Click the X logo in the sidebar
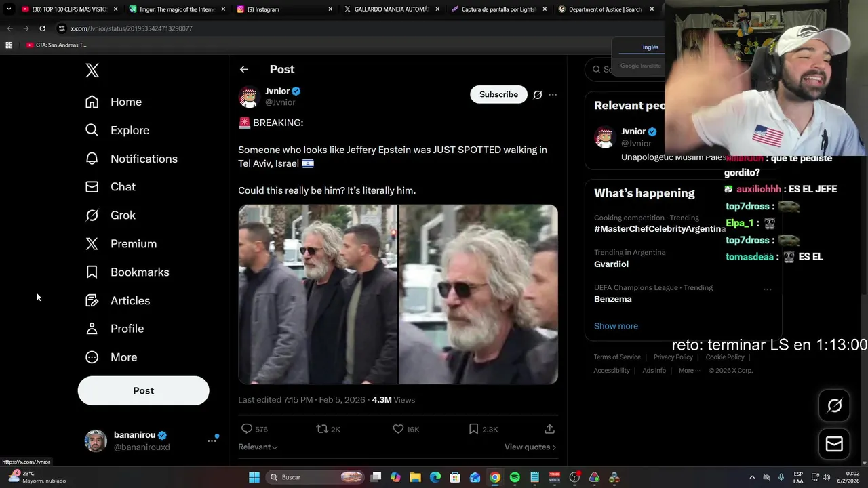 tap(92, 70)
